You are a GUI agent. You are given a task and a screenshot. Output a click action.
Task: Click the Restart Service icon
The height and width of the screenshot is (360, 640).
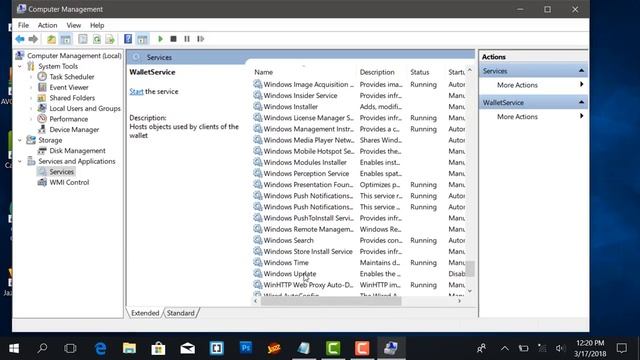pyautogui.click(x=200, y=39)
